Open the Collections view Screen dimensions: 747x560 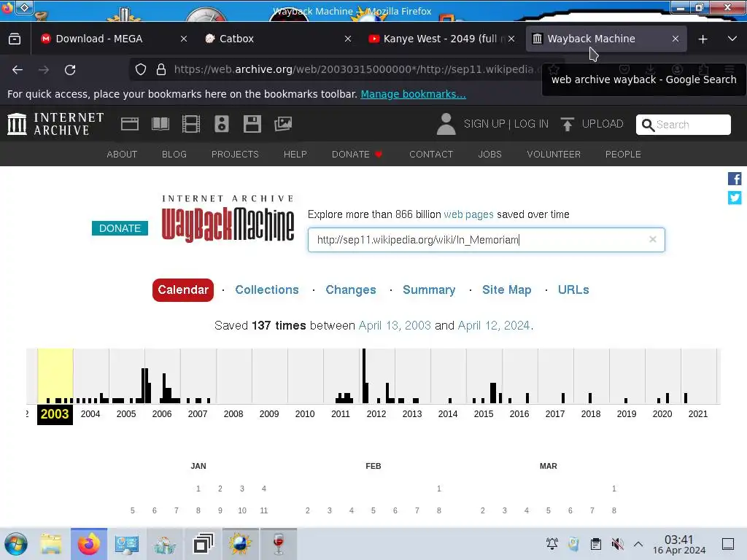tap(267, 289)
